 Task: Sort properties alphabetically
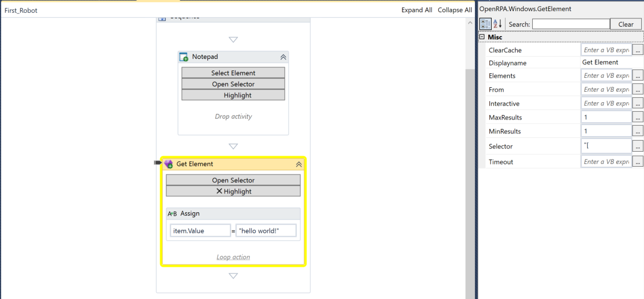click(x=497, y=24)
